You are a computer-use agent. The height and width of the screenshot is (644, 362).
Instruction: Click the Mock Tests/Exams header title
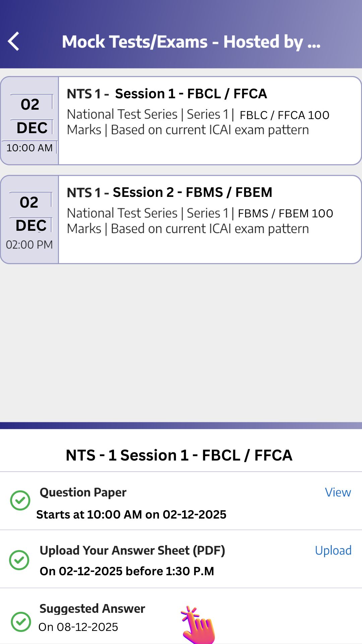191,42
